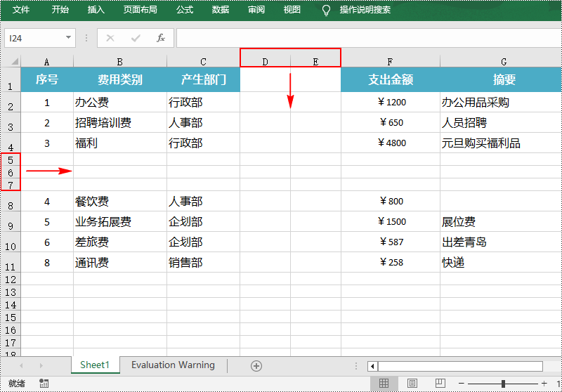Viewport: 562px width, 392px height.
Task: Expand the Name Box dropdown arrow
Action: pos(68,38)
